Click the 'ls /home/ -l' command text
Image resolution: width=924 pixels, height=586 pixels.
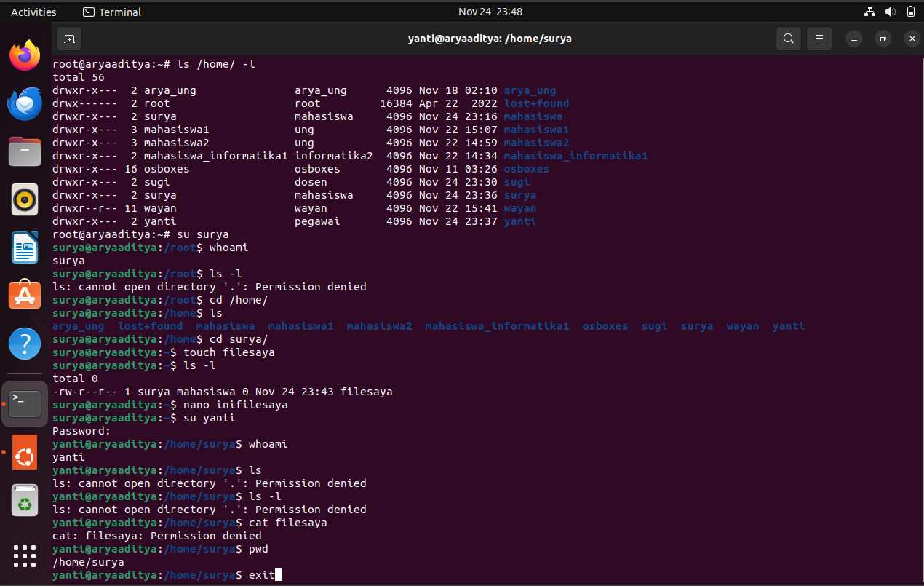(x=216, y=64)
